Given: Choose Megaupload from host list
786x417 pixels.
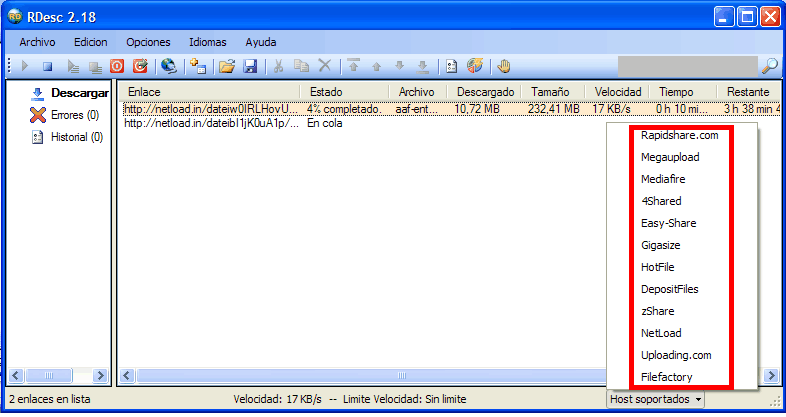Looking at the screenshot, I should [x=670, y=157].
